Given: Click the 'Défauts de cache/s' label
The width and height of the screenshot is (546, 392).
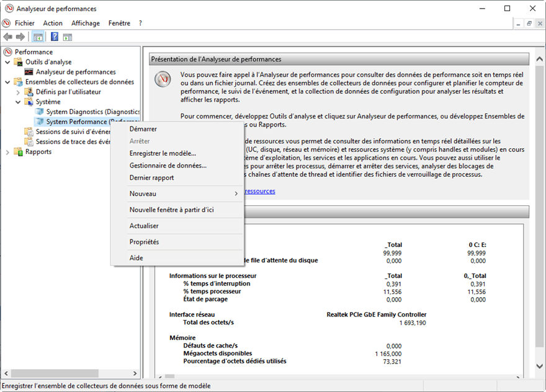Looking at the screenshot, I should pyautogui.click(x=210, y=345).
